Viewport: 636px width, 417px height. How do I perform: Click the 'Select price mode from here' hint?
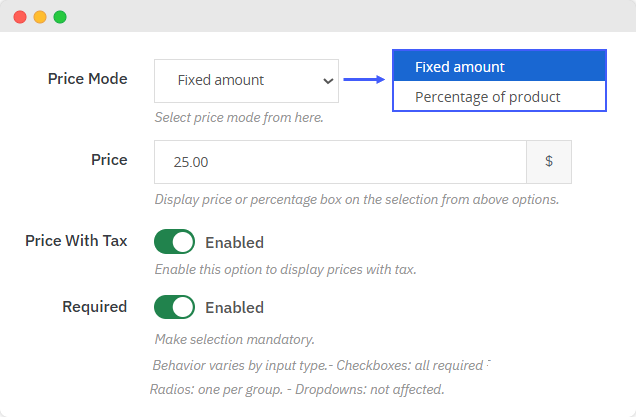pos(239,118)
